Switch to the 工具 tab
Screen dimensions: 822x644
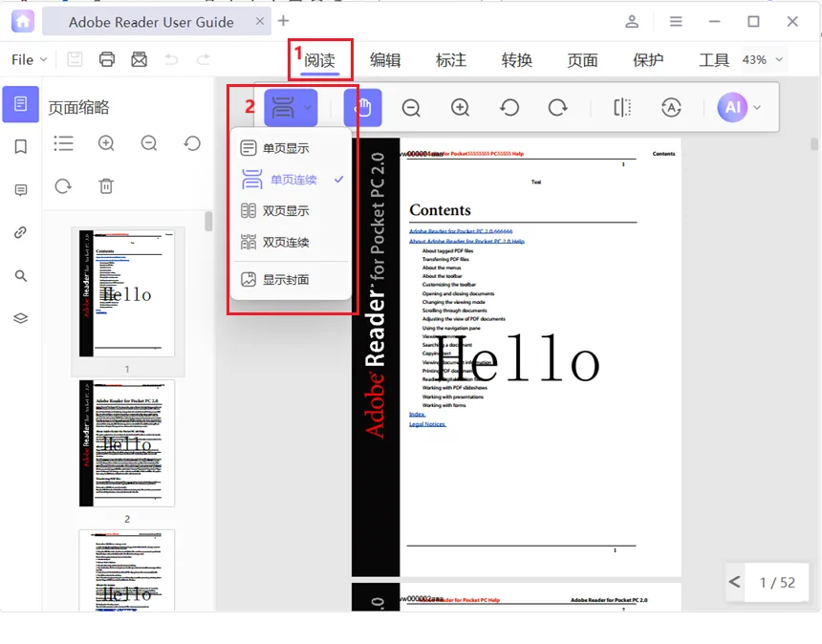point(713,60)
